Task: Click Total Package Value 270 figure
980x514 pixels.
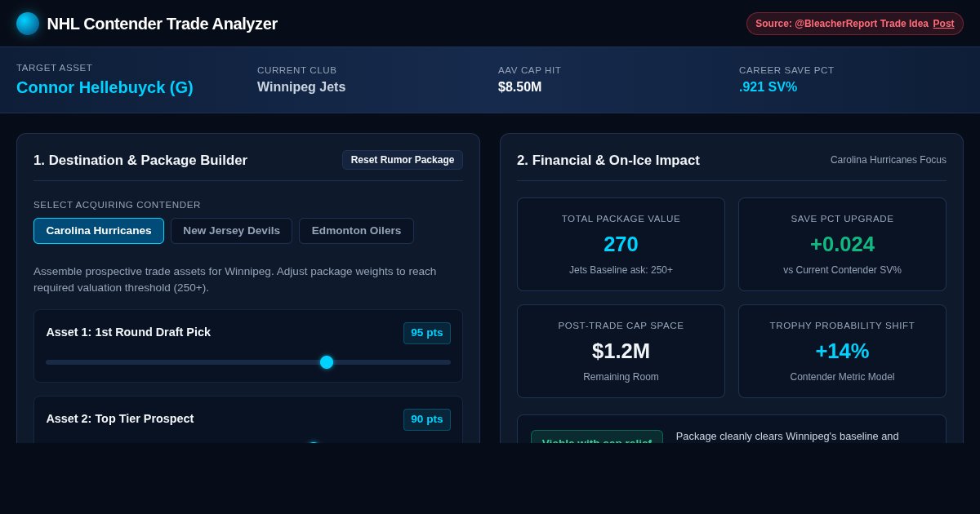Action: [621, 244]
